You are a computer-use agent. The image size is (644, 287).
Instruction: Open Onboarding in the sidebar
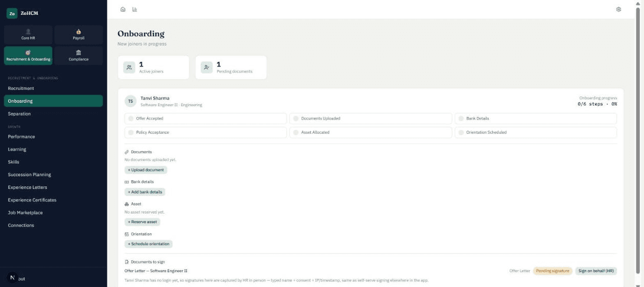pos(53,101)
